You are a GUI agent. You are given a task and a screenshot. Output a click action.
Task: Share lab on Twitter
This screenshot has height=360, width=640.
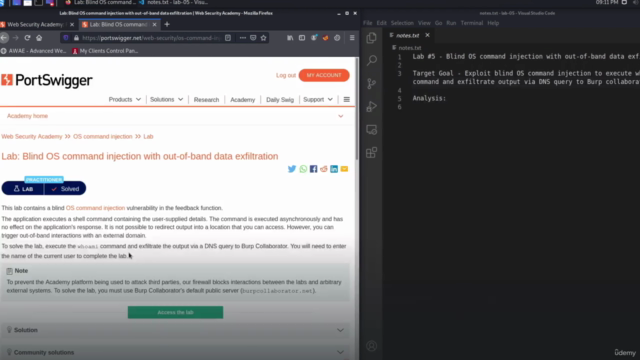292,169
